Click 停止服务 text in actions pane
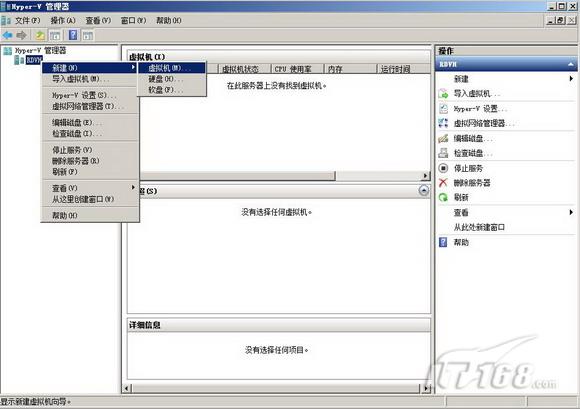 point(468,168)
